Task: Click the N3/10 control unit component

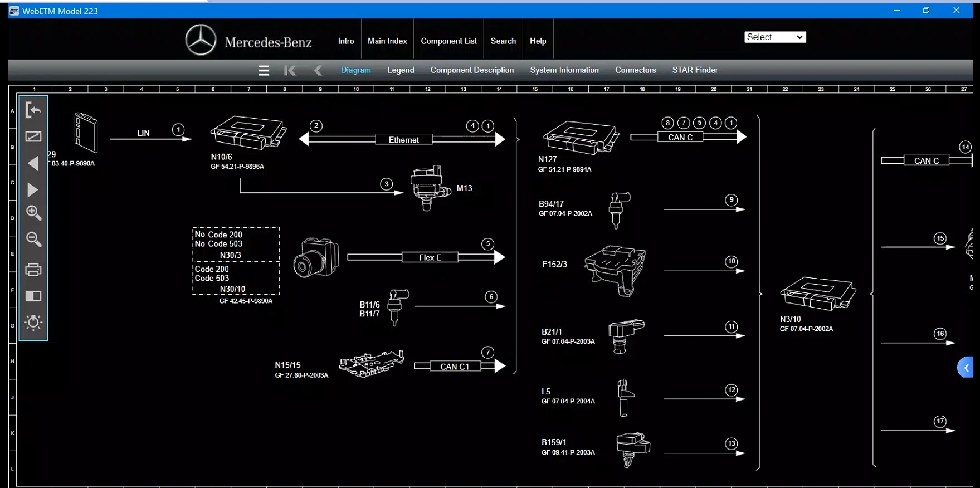Action: (x=818, y=294)
